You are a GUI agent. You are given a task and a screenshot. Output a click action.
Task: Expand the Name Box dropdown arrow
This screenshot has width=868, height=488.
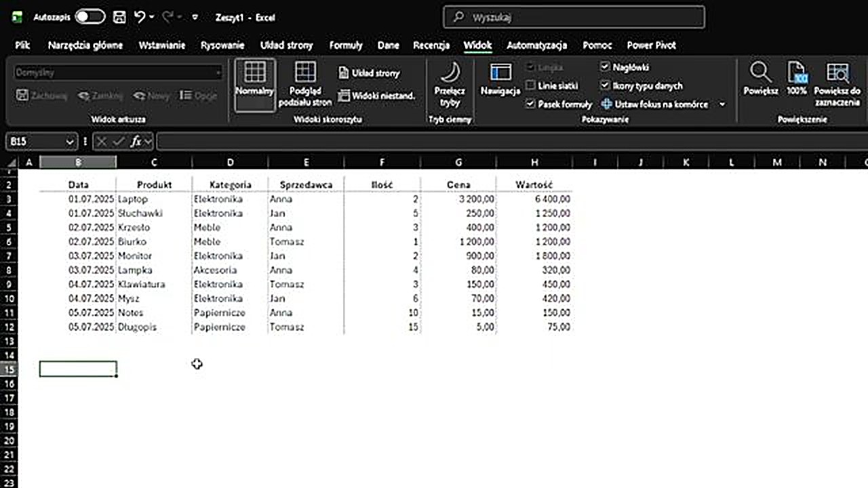coord(69,142)
